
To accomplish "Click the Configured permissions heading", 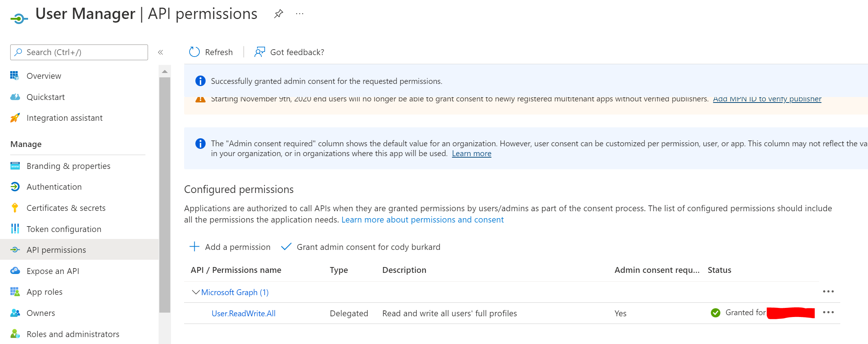I will 239,189.
